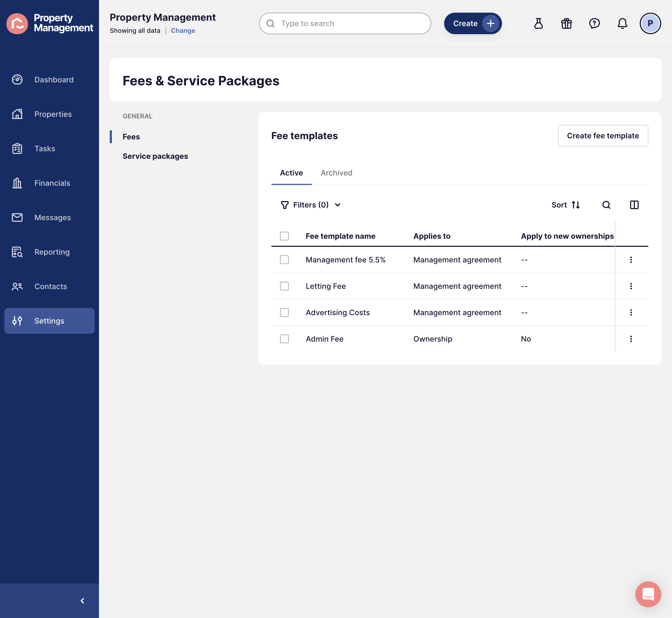Go to Tasks in the sidebar
Image resolution: width=672 pixels, height=618 pixels.
(49, 149)
